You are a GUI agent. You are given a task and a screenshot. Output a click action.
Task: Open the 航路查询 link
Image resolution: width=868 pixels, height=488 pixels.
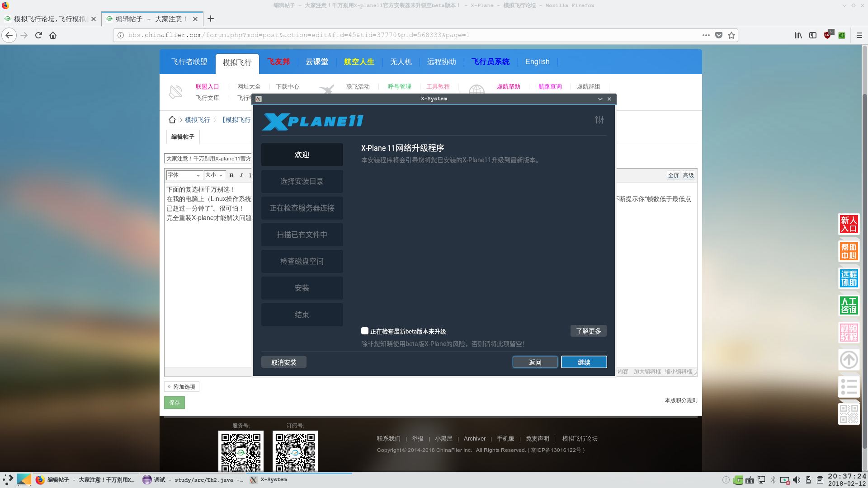click(550, 87)
